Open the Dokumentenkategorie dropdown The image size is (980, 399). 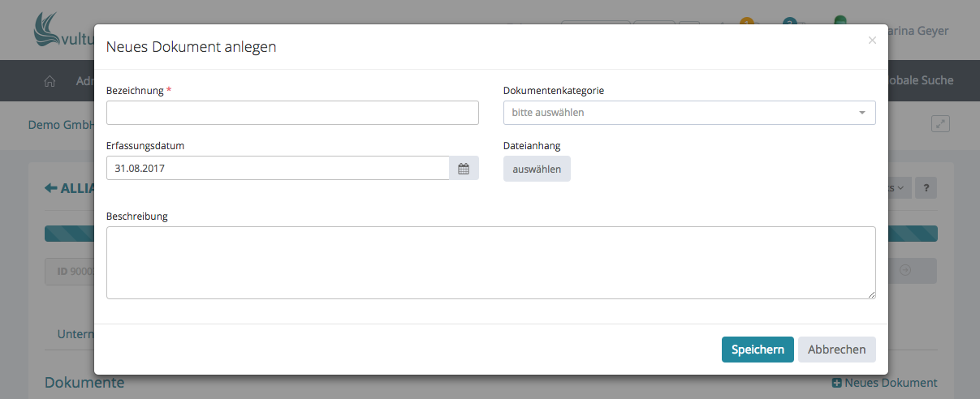coord(689,113)
